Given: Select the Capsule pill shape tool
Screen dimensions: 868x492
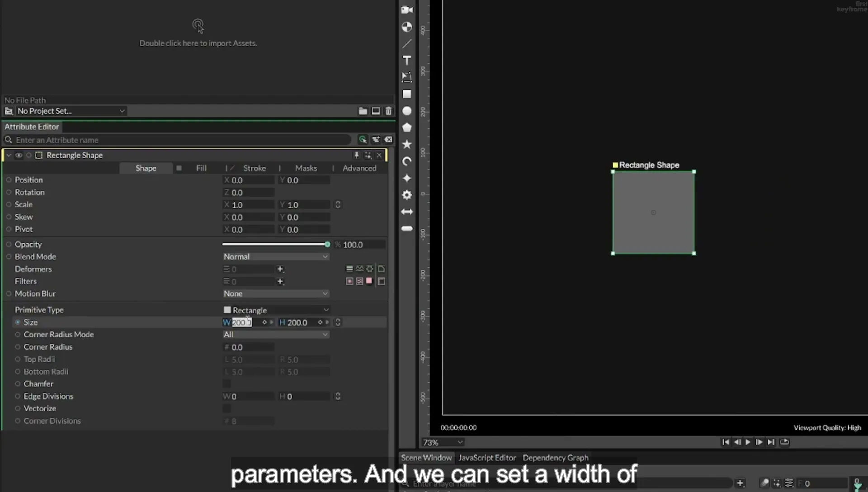Looking at the screenshot, I should [x=407, y=228].
